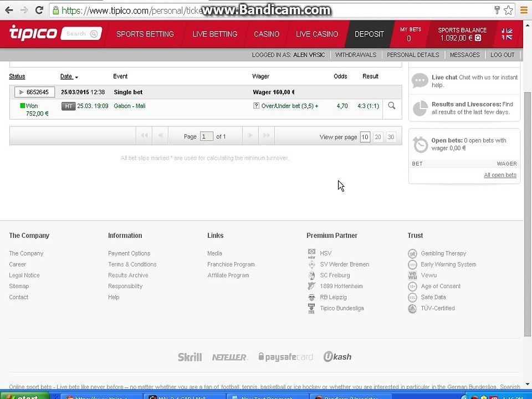Screen dimensions: 532x399
Task: Click the browser forward arrow
Action: click(24, 10)
